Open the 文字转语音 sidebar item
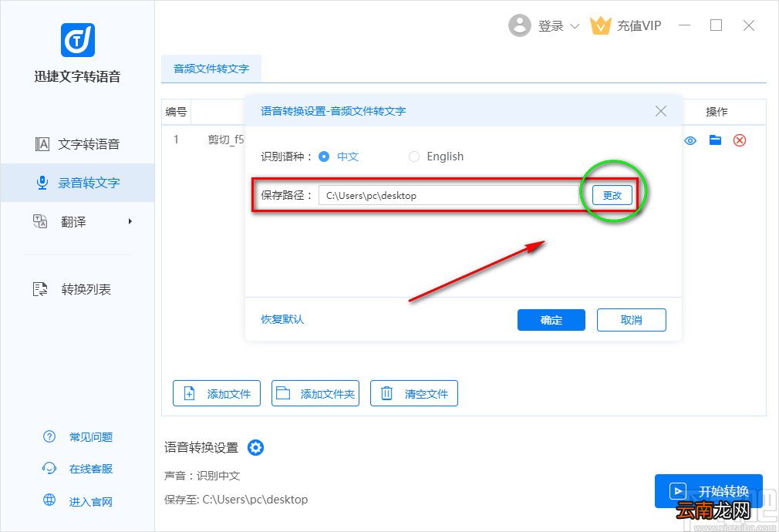 77,144
